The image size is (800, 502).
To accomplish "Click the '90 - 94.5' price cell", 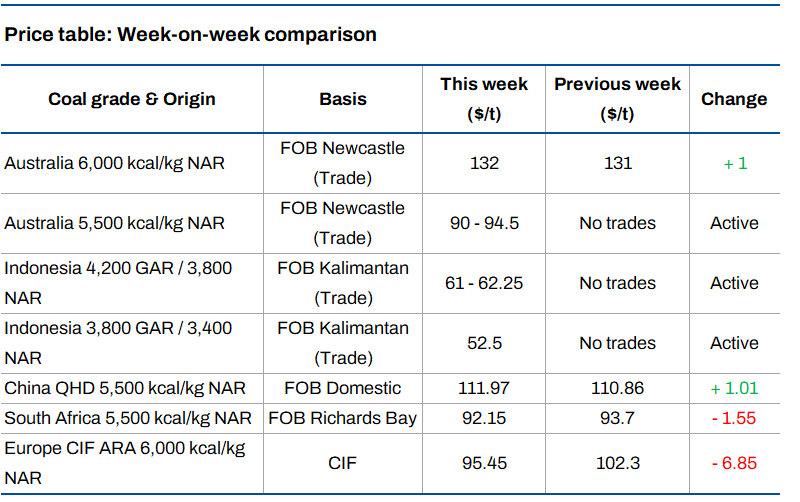I will pyautogui.click(x=484, y=223).
